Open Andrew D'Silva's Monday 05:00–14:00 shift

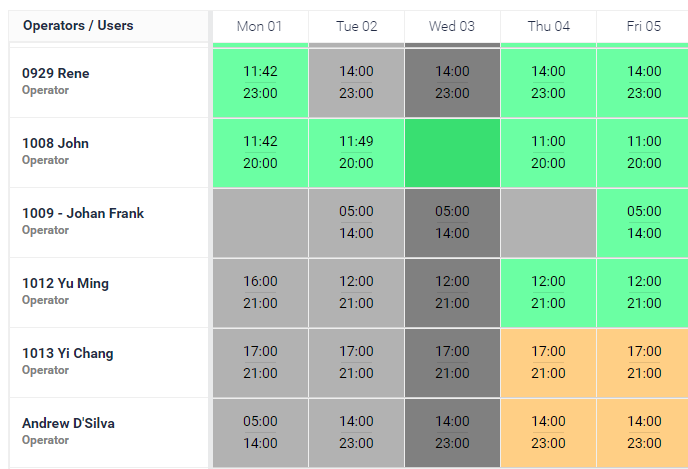click(260, 432)
